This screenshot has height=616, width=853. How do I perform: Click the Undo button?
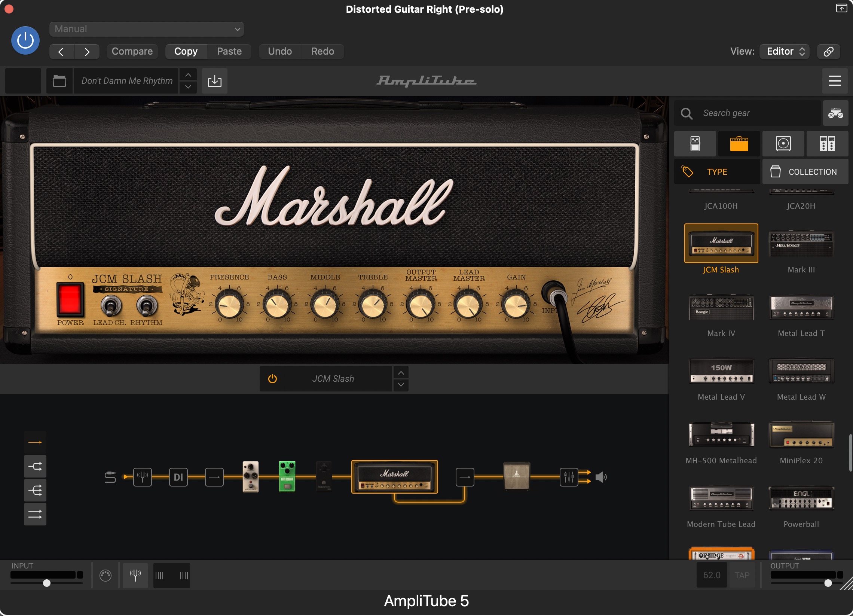(280, 52)
